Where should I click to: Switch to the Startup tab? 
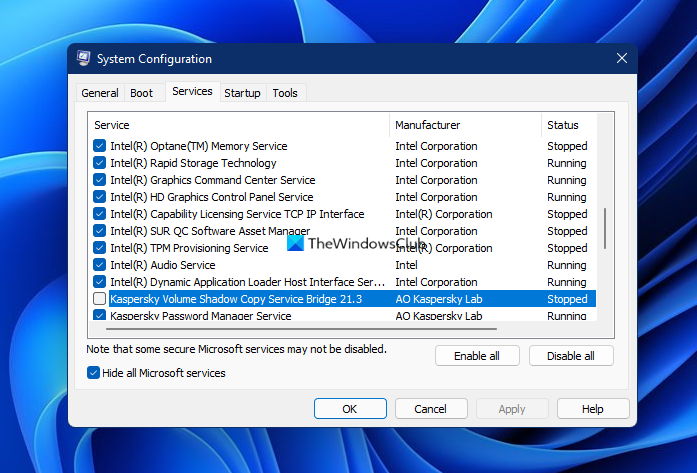pos(242,93)
